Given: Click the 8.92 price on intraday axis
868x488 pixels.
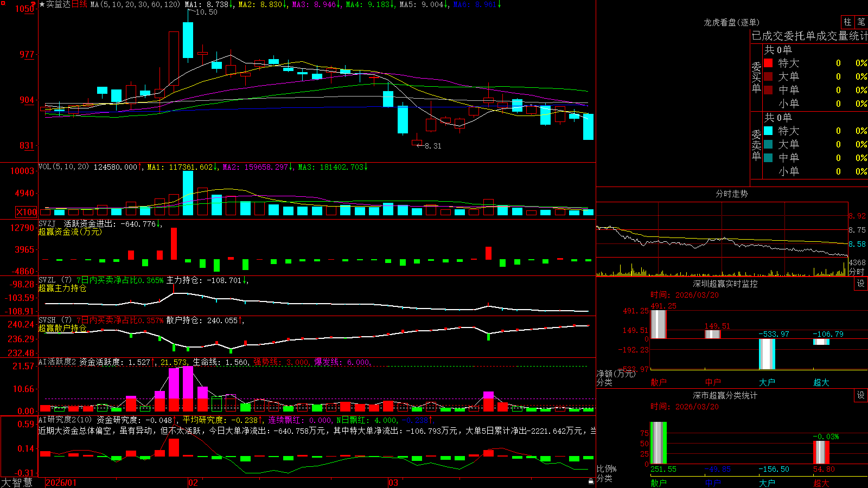Looking at the screenshot, I should point(857,216).
